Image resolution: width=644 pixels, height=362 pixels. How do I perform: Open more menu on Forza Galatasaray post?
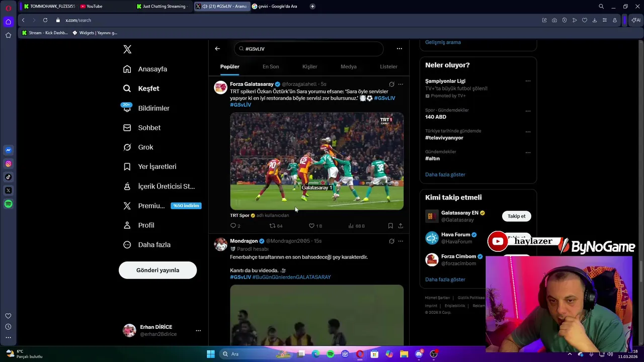(x=400, y=84)
